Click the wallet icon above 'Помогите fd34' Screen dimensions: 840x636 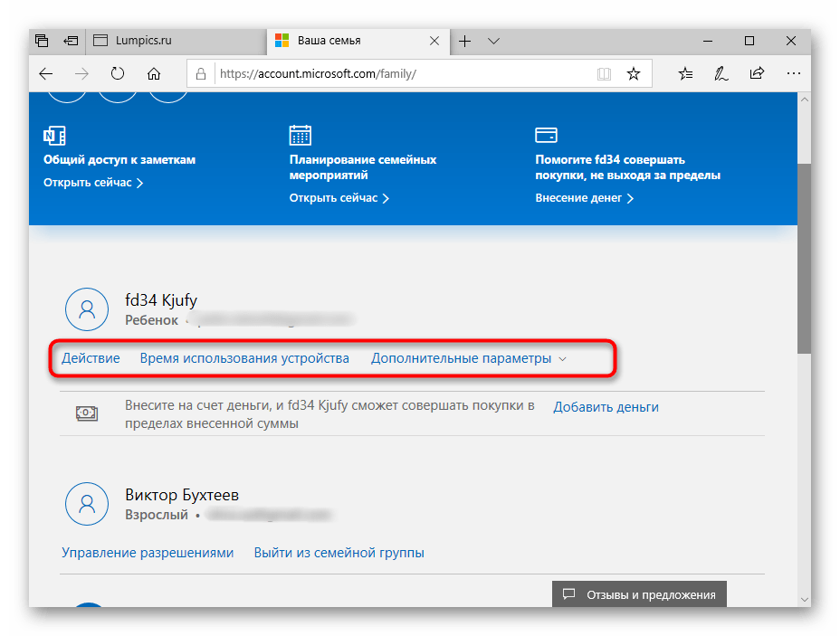tap(546, 133)
